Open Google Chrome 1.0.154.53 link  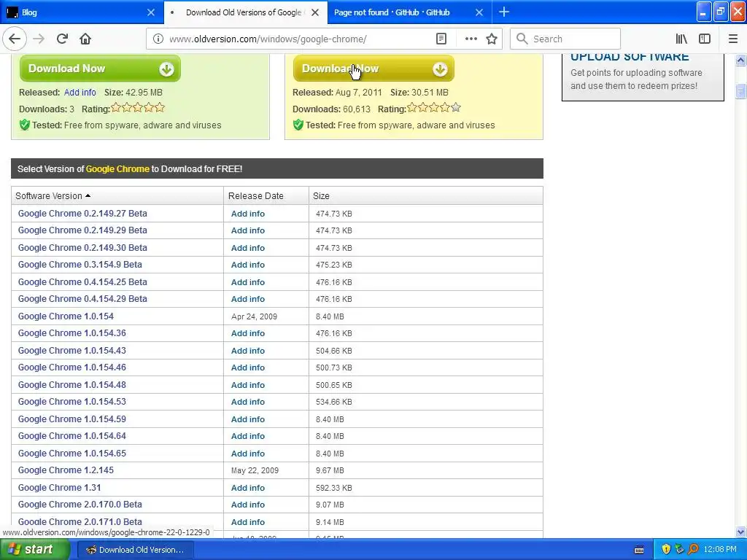(72, 402)
